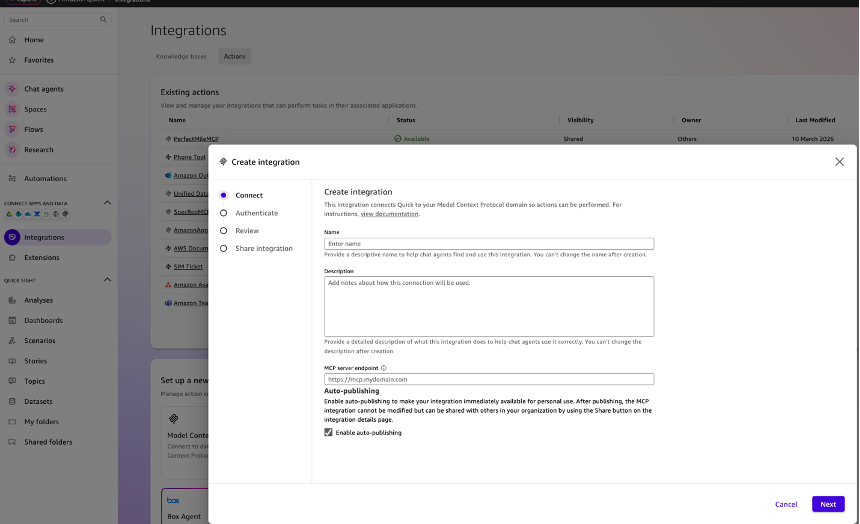This screenshot has width=860, height=524.
Task: Select the Connect step radio
Action: point(223,195)
